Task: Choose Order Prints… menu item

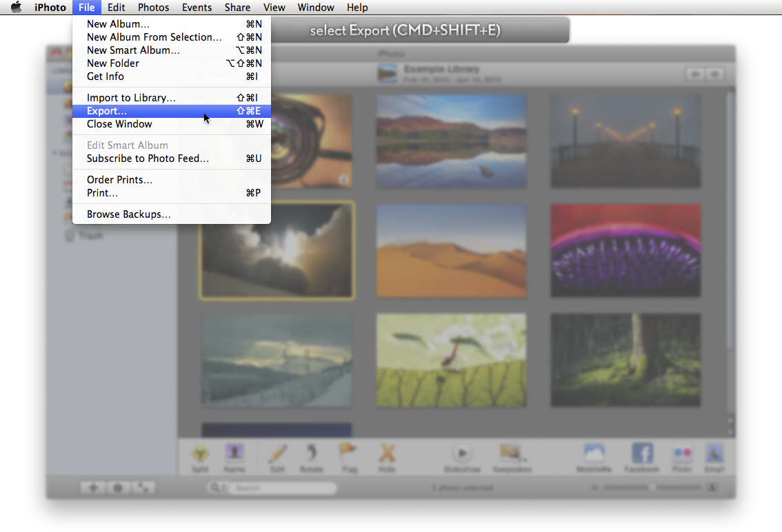Action: (x=172, y=179)
